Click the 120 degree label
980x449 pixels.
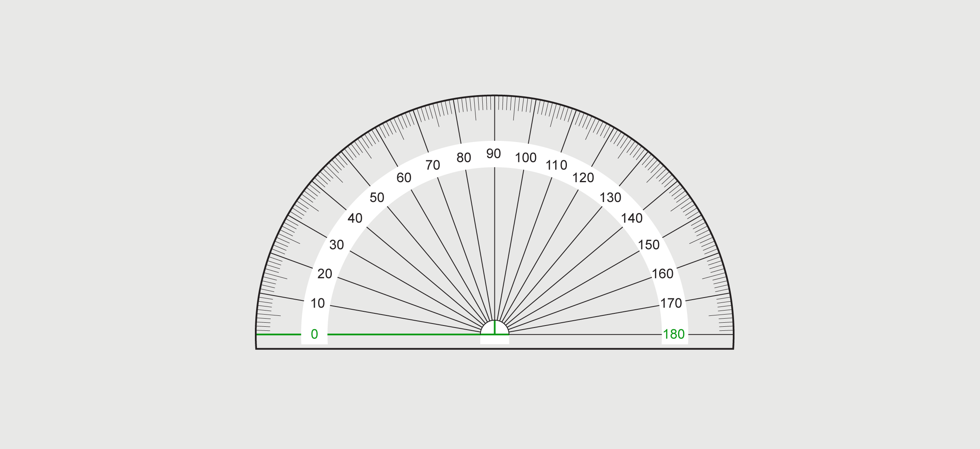click(x=583, y=177)
